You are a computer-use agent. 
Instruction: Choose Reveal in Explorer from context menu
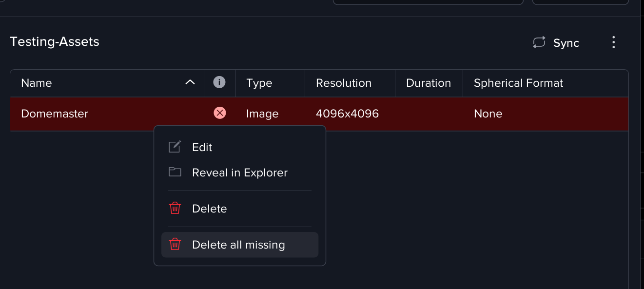point(239,173)
